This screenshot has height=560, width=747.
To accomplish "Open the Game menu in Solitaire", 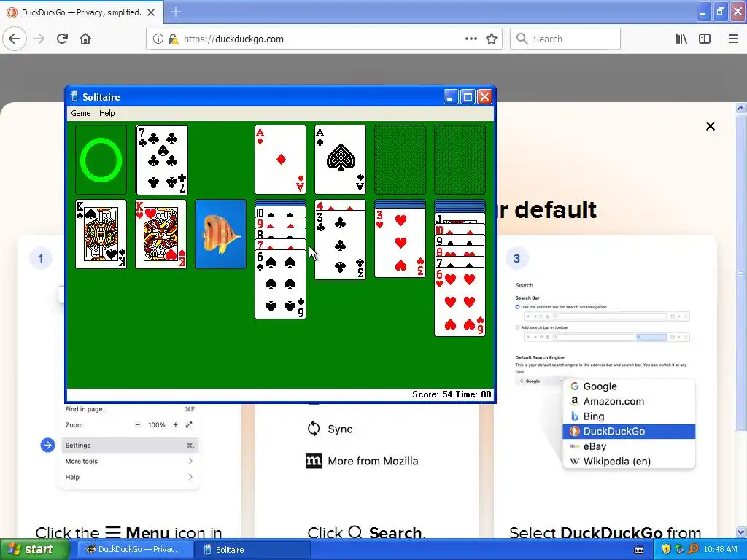I will click(80, 113).
